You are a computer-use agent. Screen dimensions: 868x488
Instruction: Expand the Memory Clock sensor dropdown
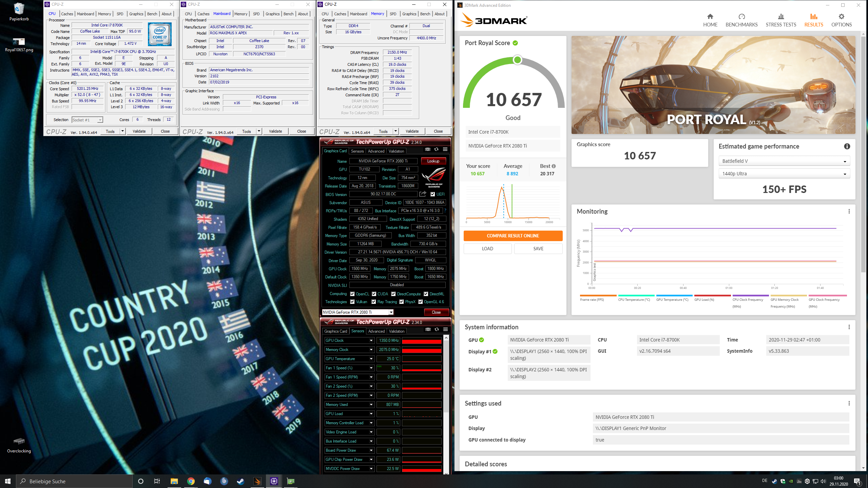point(371,350)
